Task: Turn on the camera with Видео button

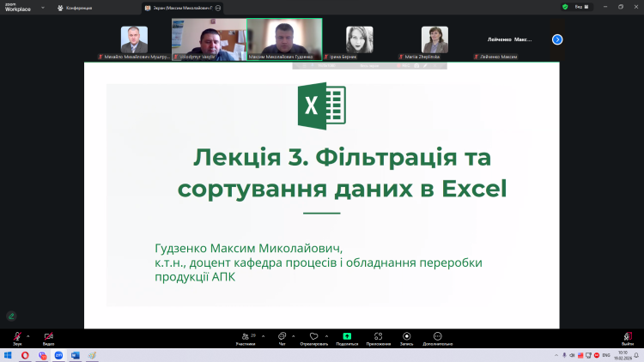Action: pos(48,337)
